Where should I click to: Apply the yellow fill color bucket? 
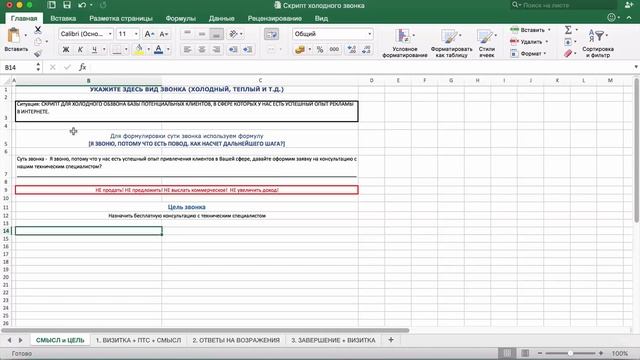click(x=139, y=50)
